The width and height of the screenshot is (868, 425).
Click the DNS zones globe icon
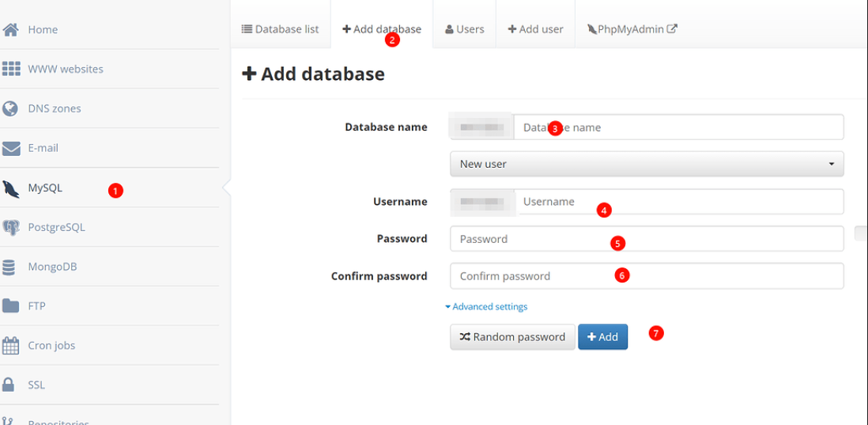[x=11, y=108]
